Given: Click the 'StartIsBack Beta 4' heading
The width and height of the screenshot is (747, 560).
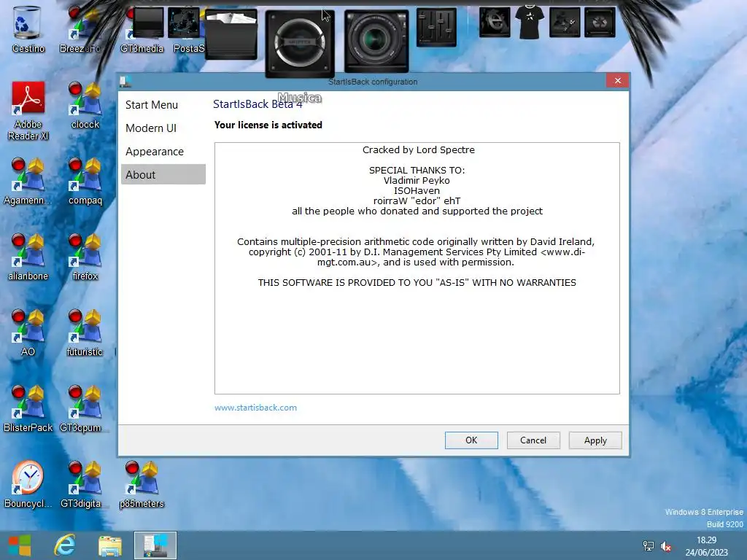Looking at the screenshot, I should [x=258, y=104].
